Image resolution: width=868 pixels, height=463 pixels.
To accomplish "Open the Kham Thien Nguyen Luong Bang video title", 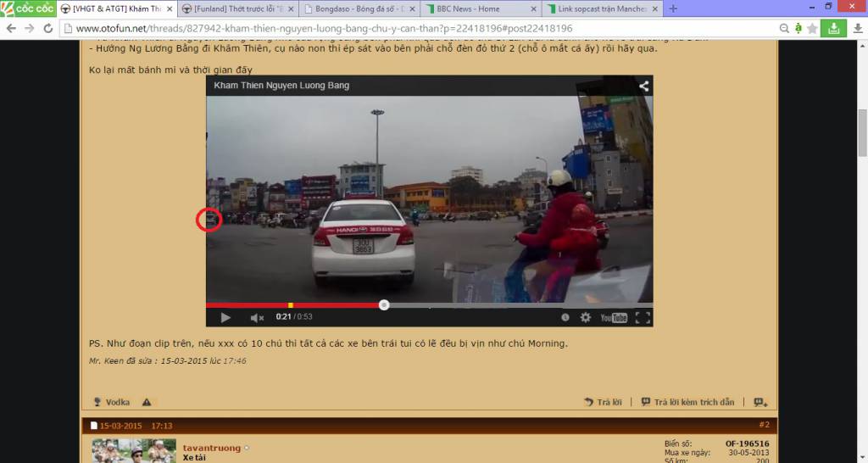I will tap(281, 86).
